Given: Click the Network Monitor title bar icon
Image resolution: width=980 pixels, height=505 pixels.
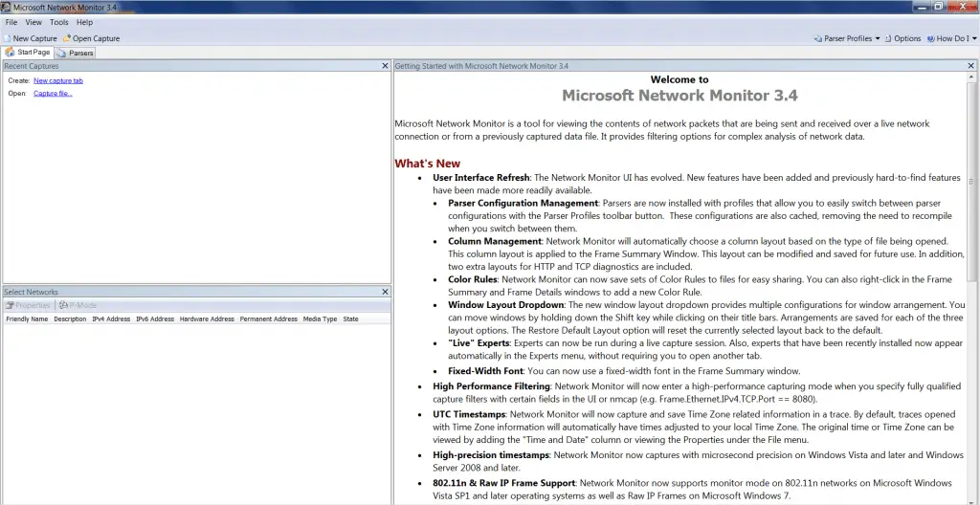Looking at the screenshot, I should coord(7,7).
